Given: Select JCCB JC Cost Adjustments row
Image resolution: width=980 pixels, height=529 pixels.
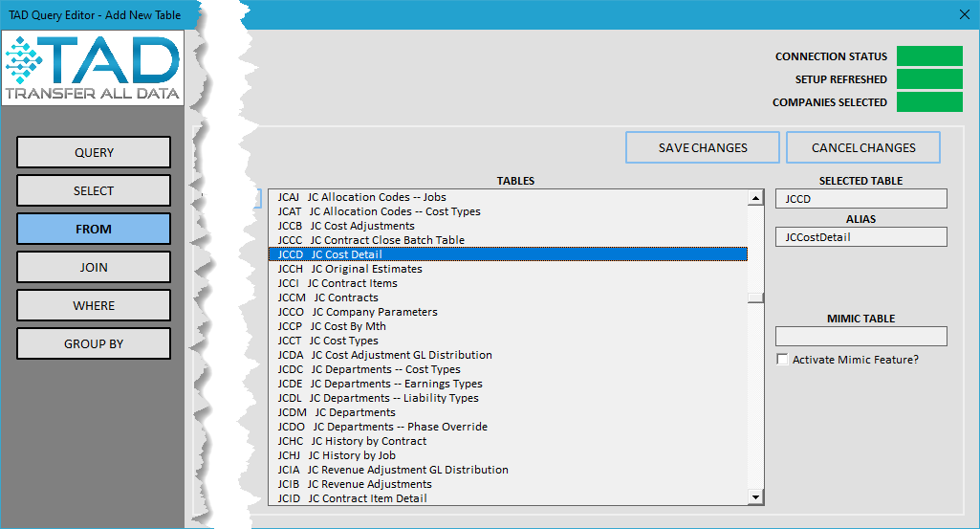Looking at the screenshot, I should tap(508, 226).
